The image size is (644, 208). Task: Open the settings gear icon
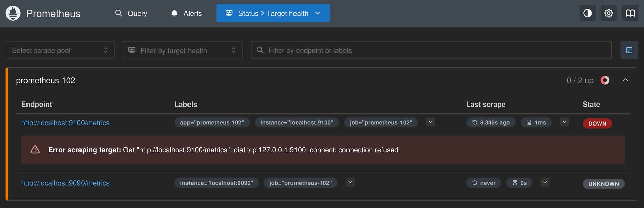(x=608, y=13)
